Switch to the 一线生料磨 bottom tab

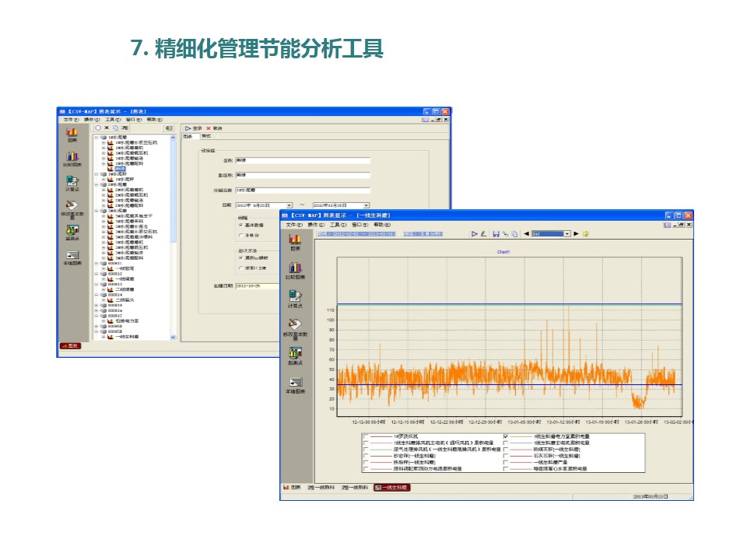391,488
